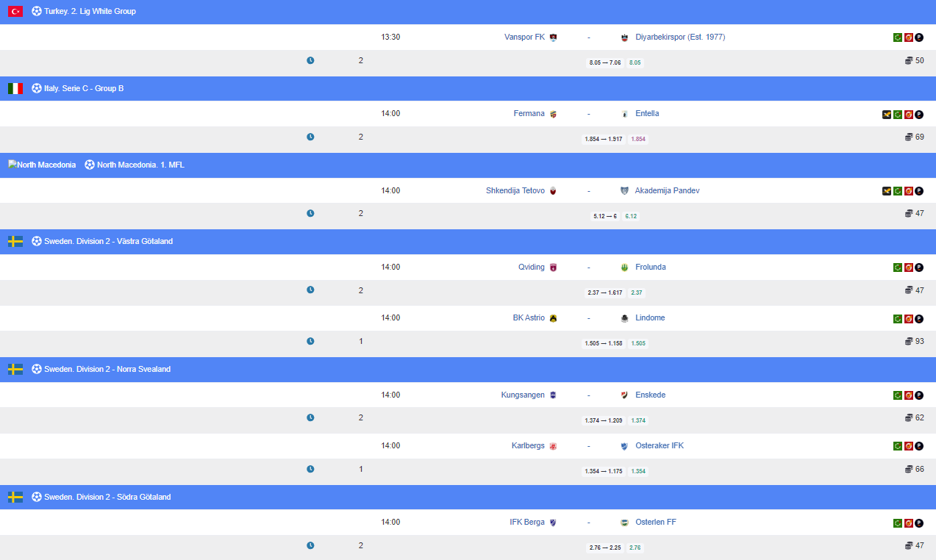The width and height of the screenshot is (936, 560).
Task: Click the clock icon under Vanspor FK match
Action: [x=310, y=60]
